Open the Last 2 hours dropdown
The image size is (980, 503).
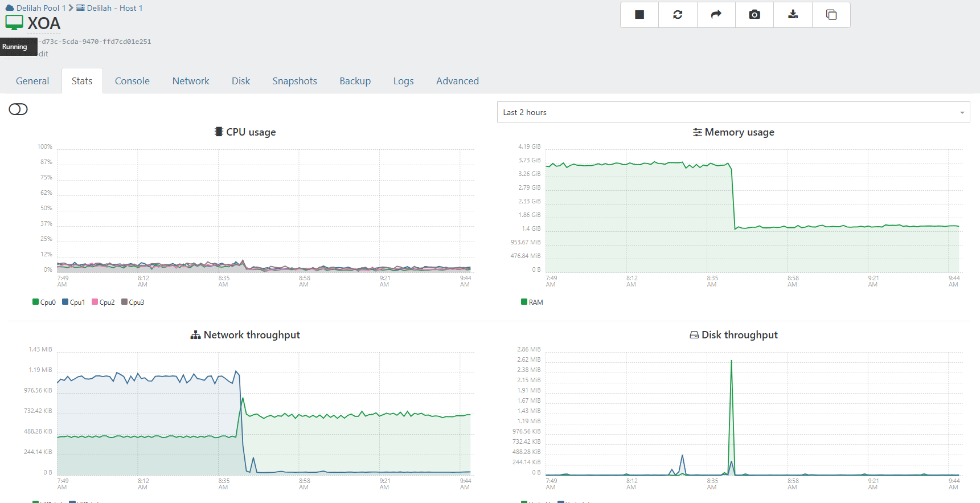point(733,112)
